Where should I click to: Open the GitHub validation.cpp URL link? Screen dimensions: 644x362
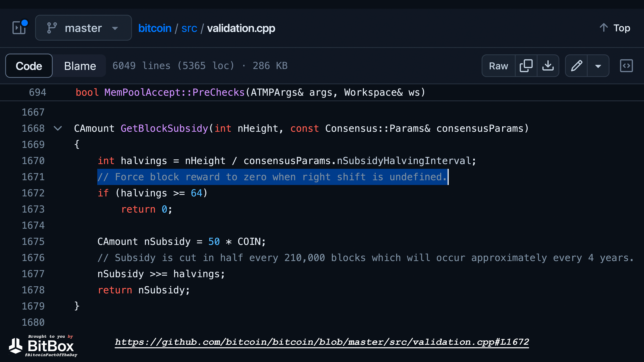click(x=322, y=342)
